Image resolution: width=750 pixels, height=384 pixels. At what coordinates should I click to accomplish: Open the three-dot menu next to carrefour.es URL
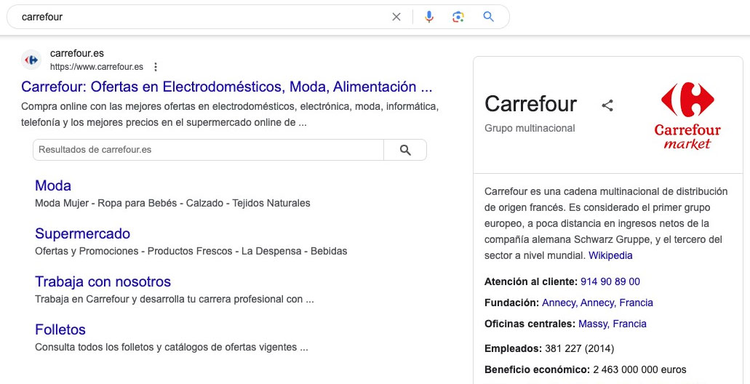155,67
